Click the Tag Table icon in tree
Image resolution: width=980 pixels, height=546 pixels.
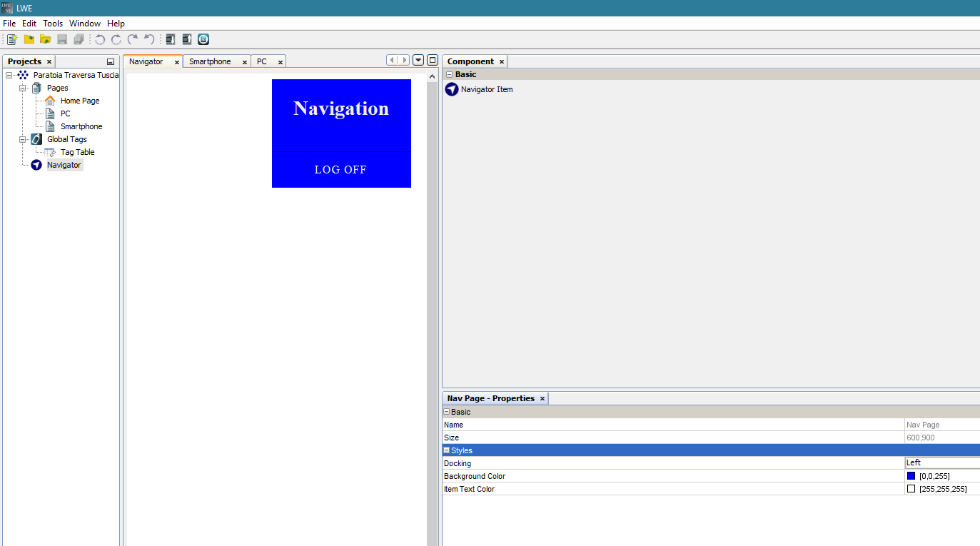tap(50, 152)
